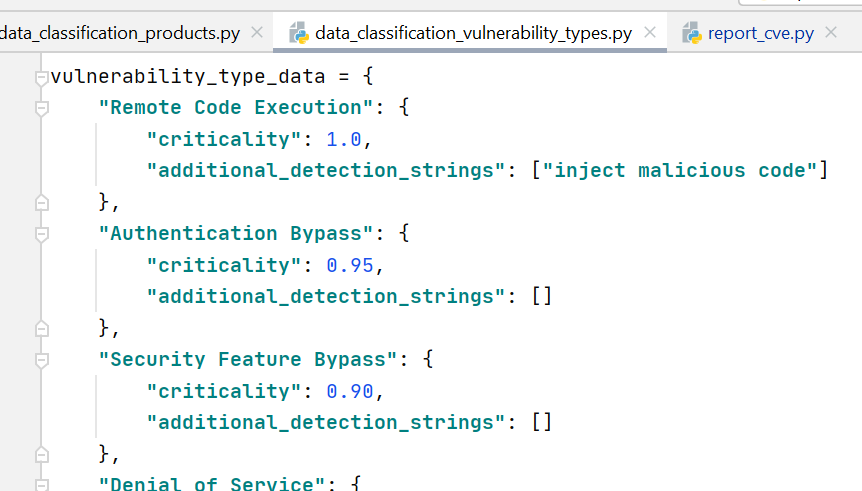Image resolution: width=862 pixels, height=491 pixels.
Task: Place cursor on vulnerability_type_data variable name
Action: pyautogui.click(x=188, y=76)
